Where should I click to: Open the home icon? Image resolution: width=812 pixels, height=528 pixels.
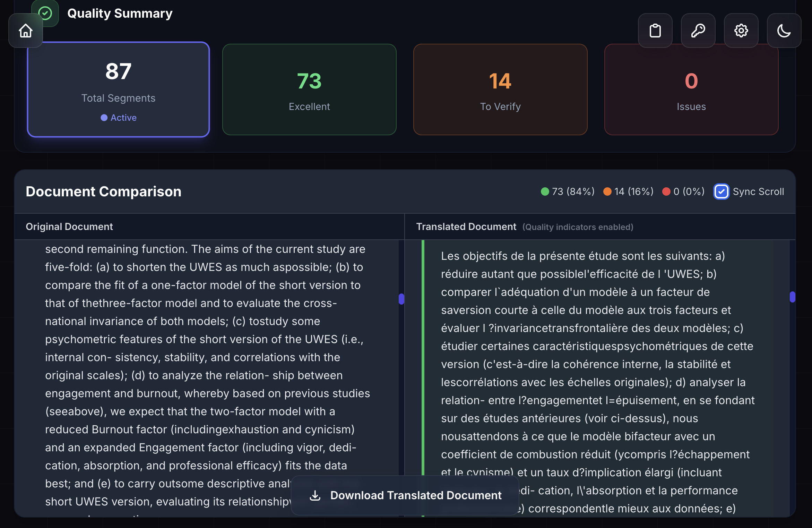pyautogui.click(x=25, y=31)
